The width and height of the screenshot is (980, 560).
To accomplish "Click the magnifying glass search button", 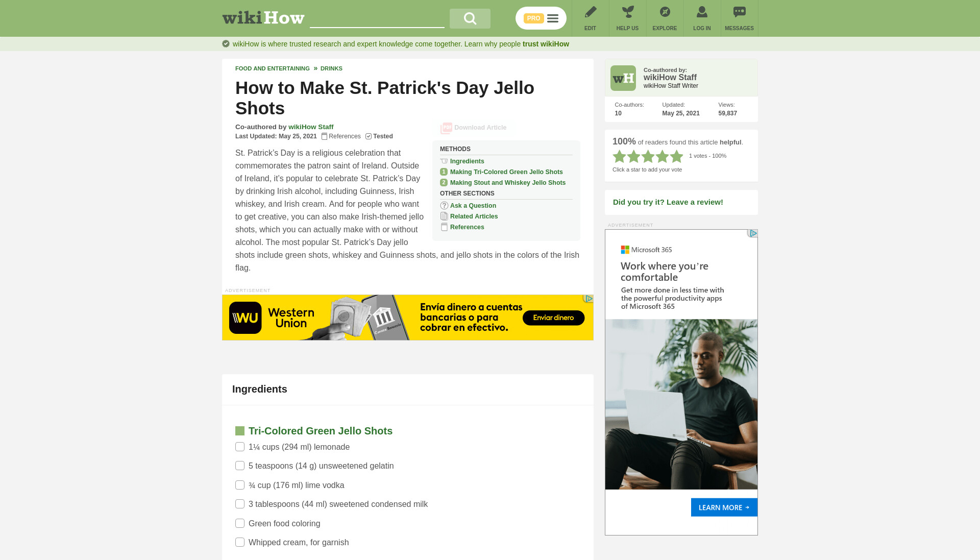I will click(x=470, y=18).
